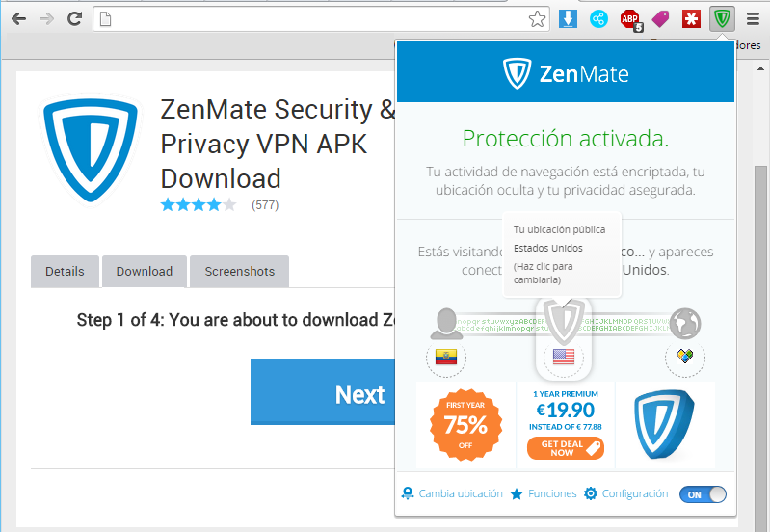Click GET DEAL NOW premium offer button
The image size is (770, 532).
[566, 448]
